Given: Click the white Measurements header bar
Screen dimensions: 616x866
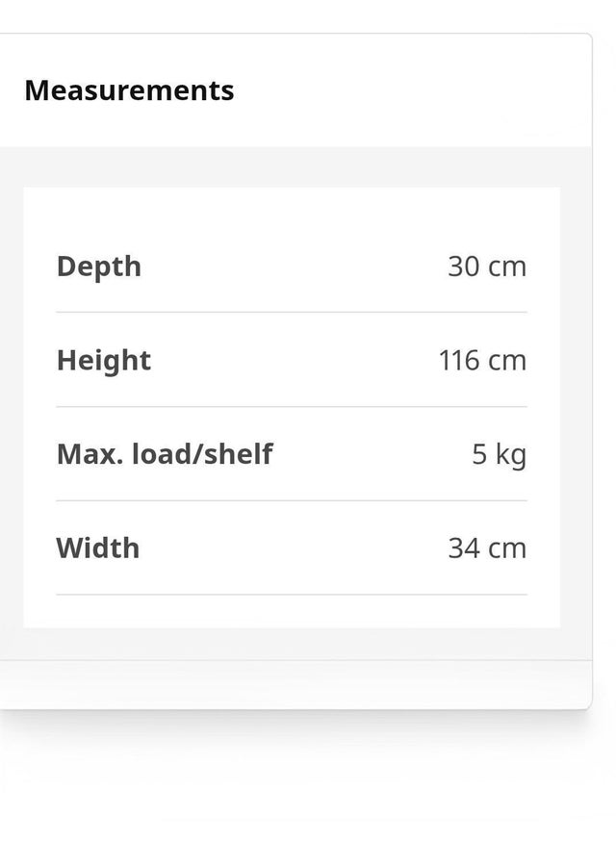Looking at the screenshot, I should [295, 90].
